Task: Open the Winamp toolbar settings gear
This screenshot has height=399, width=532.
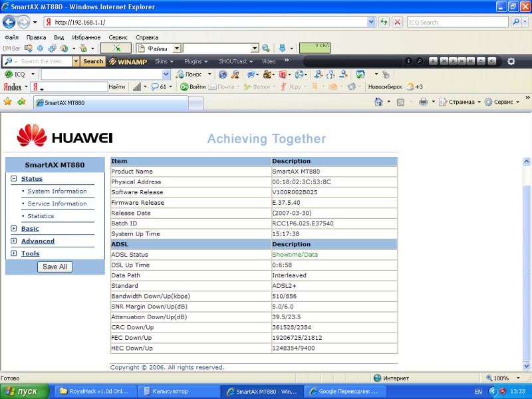Action: point(511,61)
